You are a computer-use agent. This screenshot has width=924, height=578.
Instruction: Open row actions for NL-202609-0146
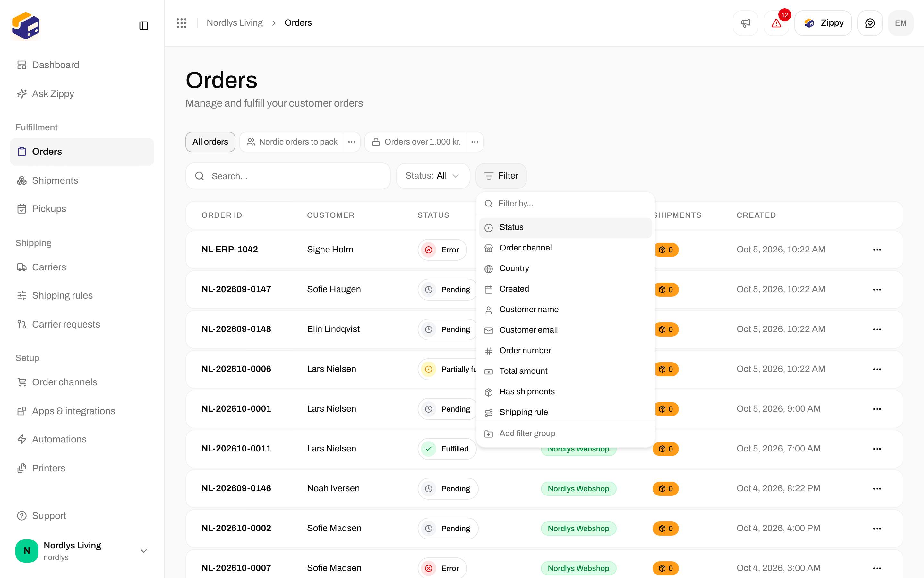click(x=877, y=488)
